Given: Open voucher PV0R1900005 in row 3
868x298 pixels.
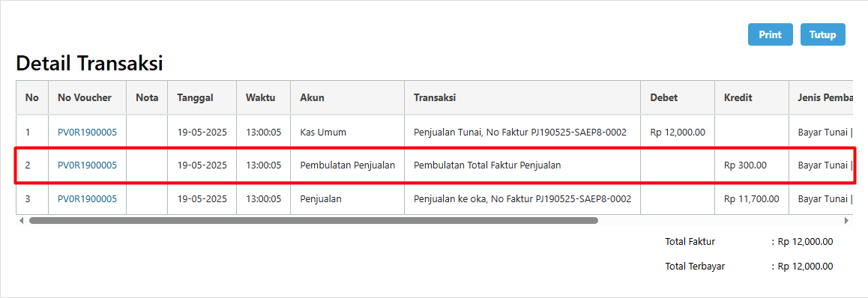Looking at the screenshot, I should (87, 198).
